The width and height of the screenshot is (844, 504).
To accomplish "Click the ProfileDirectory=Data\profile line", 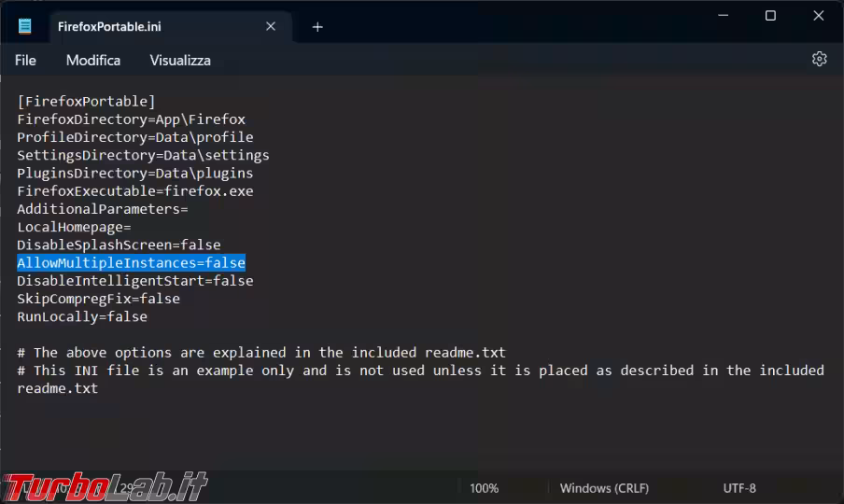I will (135, 137).
